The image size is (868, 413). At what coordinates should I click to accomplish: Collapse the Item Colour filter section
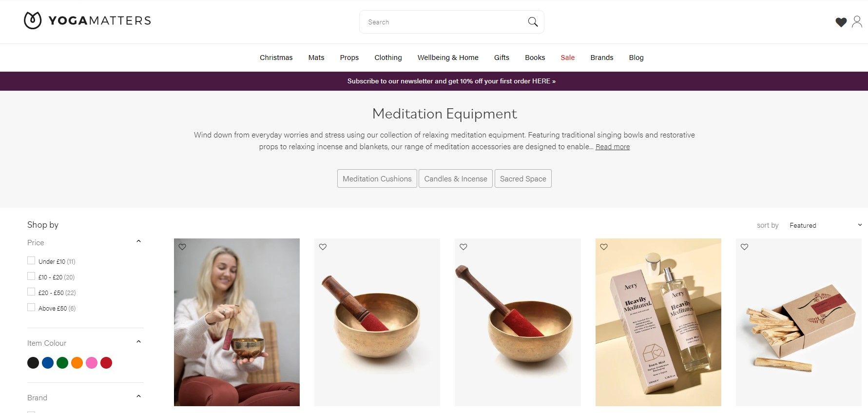[x=138, y=342]
